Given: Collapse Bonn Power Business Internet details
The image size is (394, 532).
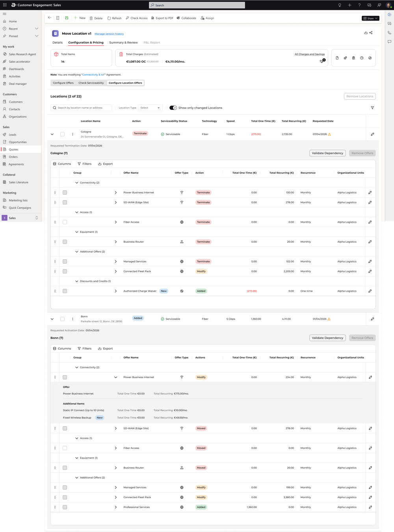Looking at the screenshot, I should [115, 378].
